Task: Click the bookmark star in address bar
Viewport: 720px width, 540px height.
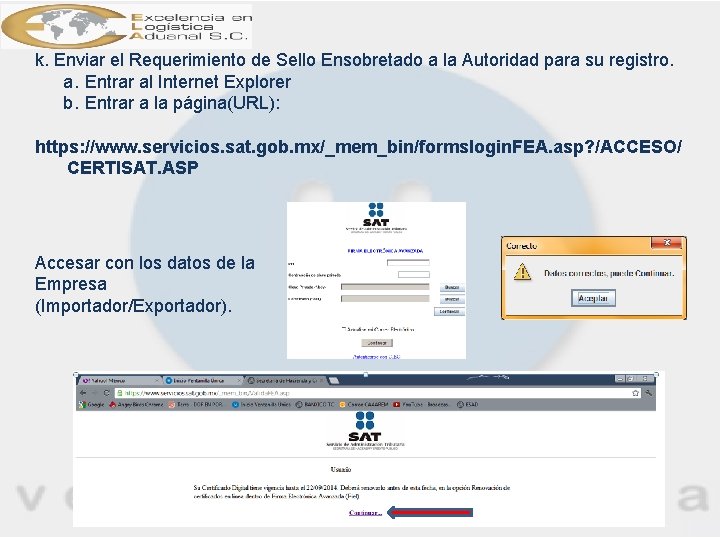Action: pos(635,393)
